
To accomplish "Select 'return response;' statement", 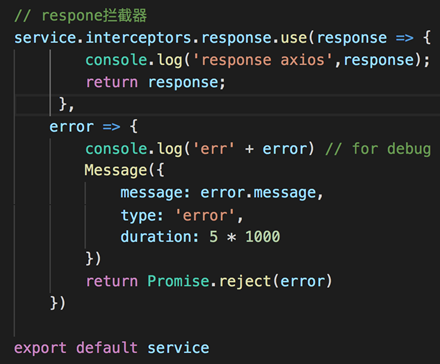I will tap(156, 82).
